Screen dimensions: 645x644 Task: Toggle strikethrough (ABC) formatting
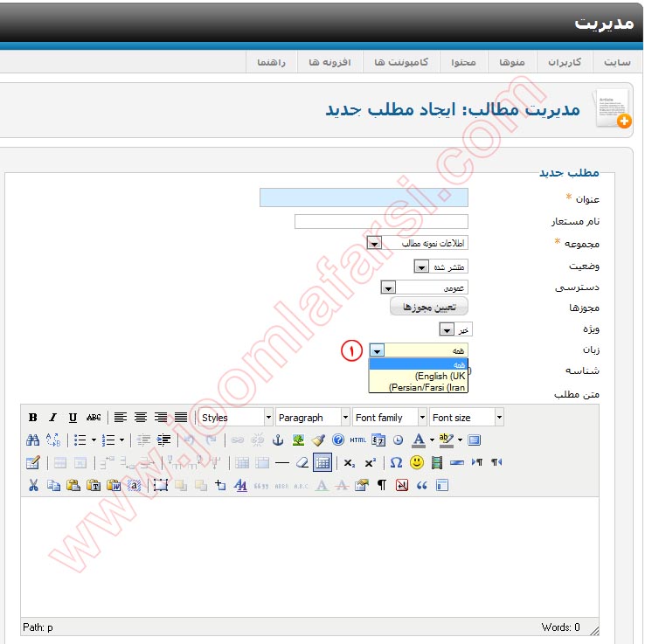point(94,418)
